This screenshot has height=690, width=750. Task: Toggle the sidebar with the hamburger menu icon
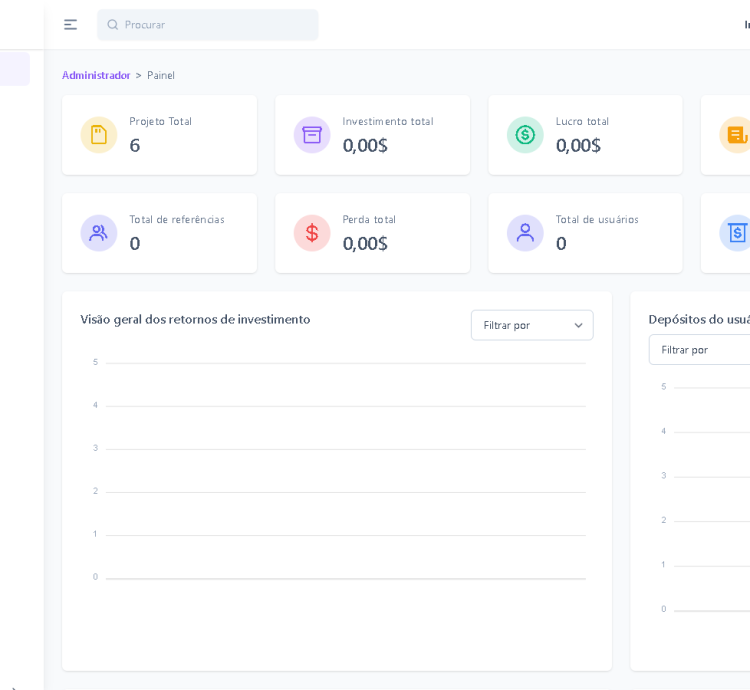point(71,25)
